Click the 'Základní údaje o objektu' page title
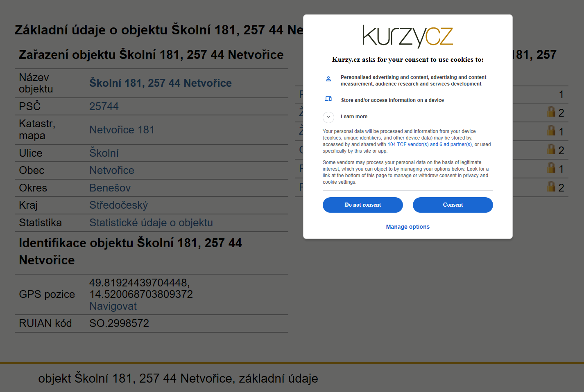Screen dimensions: 584x392 point(159,30)
